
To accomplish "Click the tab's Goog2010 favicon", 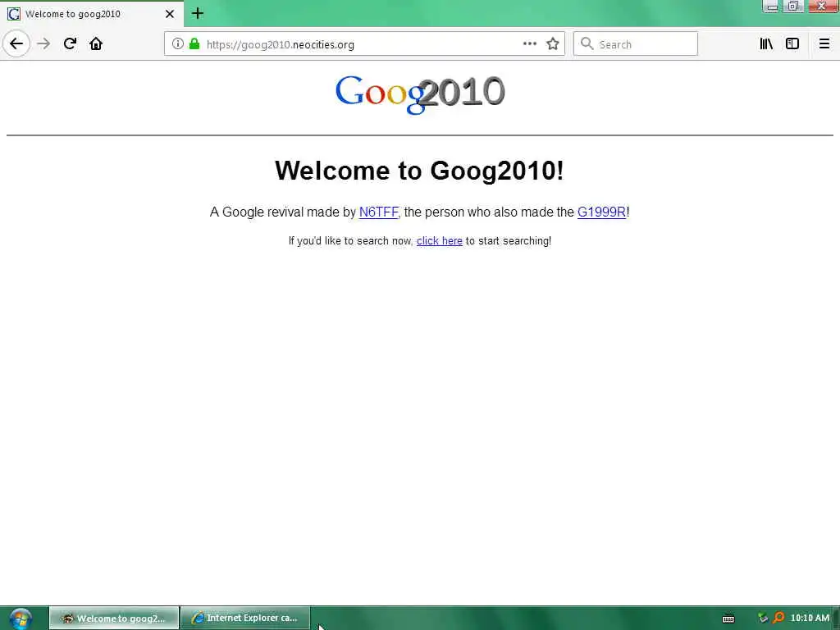I will [14, 14].
